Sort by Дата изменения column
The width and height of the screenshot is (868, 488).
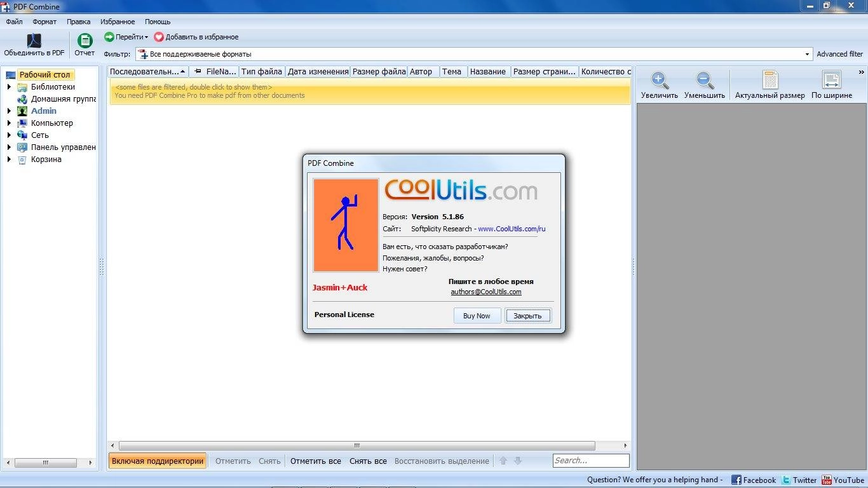318,72
